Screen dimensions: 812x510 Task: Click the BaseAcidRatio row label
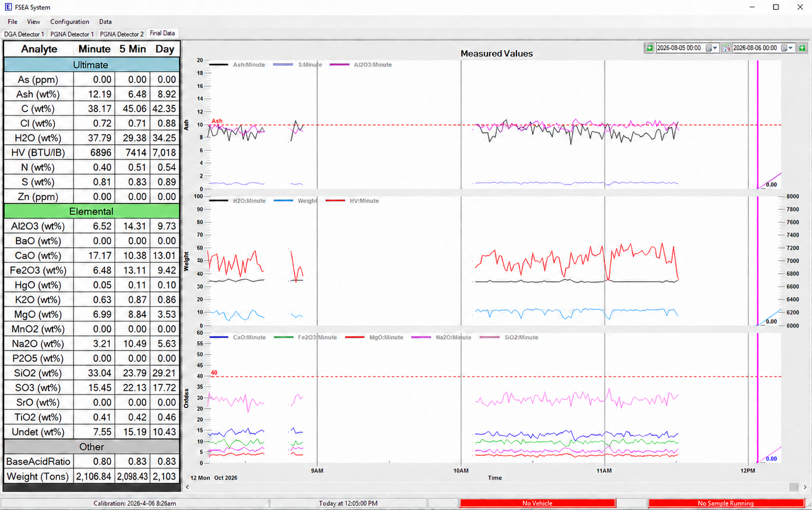point(38,462)
